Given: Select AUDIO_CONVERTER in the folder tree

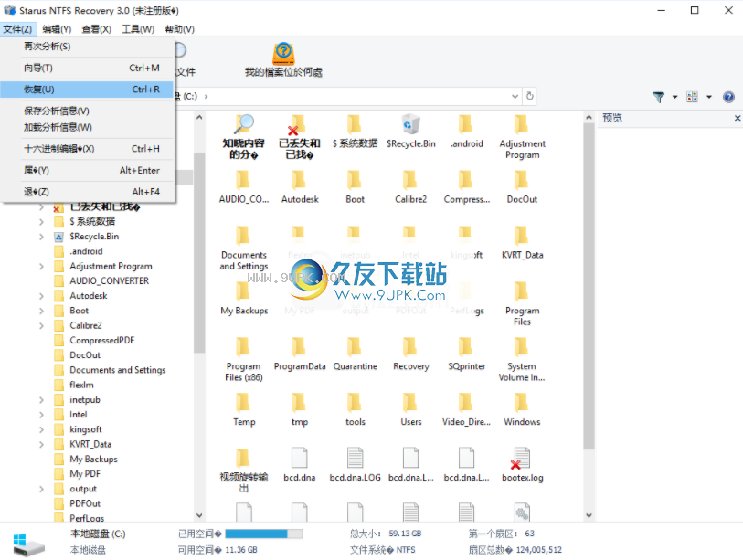Looking at the screenshot, I should point(110,281).
